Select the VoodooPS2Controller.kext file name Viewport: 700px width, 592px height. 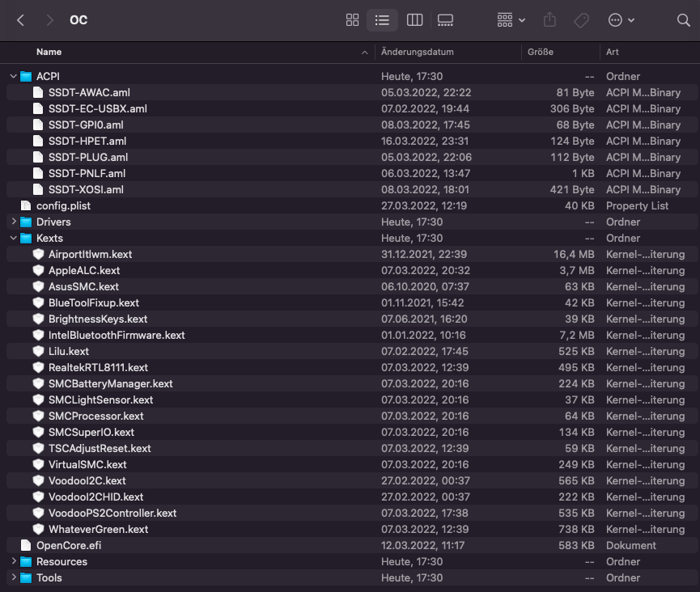[112, 513]
